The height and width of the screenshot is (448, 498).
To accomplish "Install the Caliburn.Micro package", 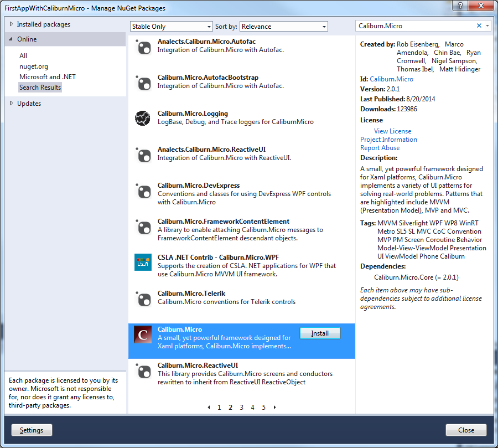I will [x=320, y=333].
